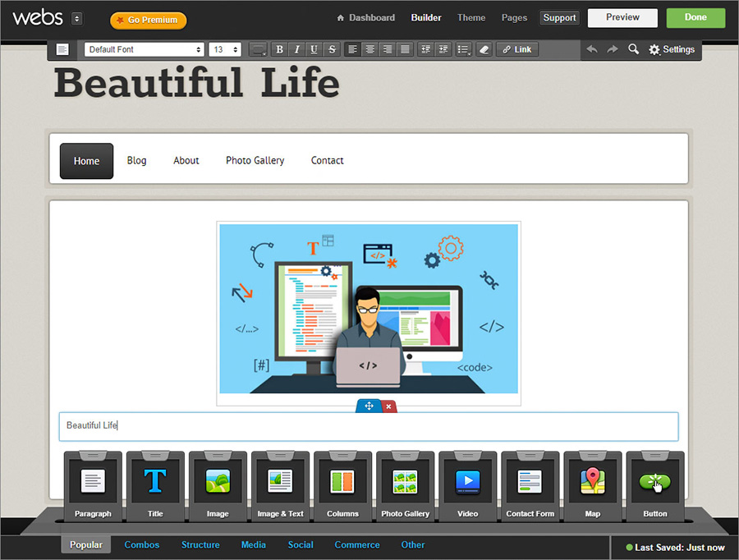Click the Last Saved status indicator

[675, 547]
